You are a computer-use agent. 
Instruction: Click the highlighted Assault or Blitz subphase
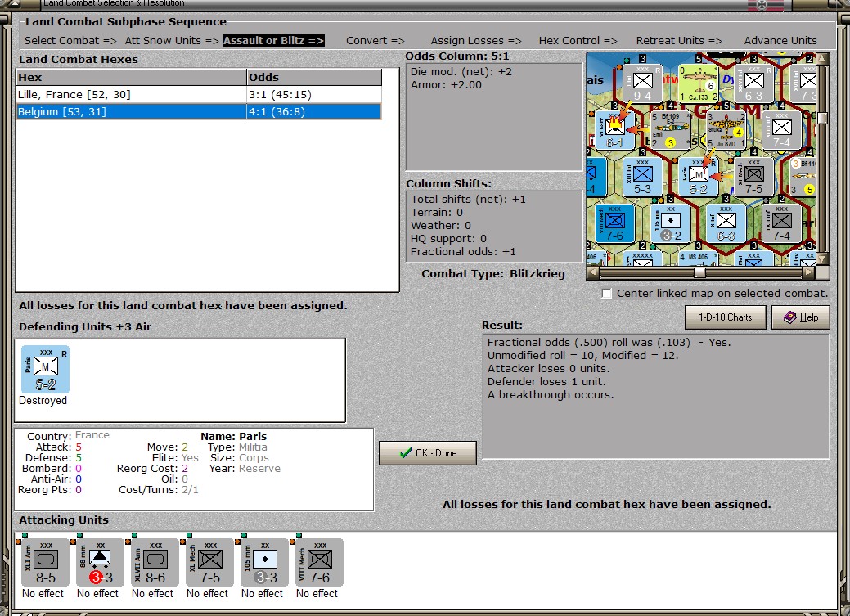click(274, 41)
